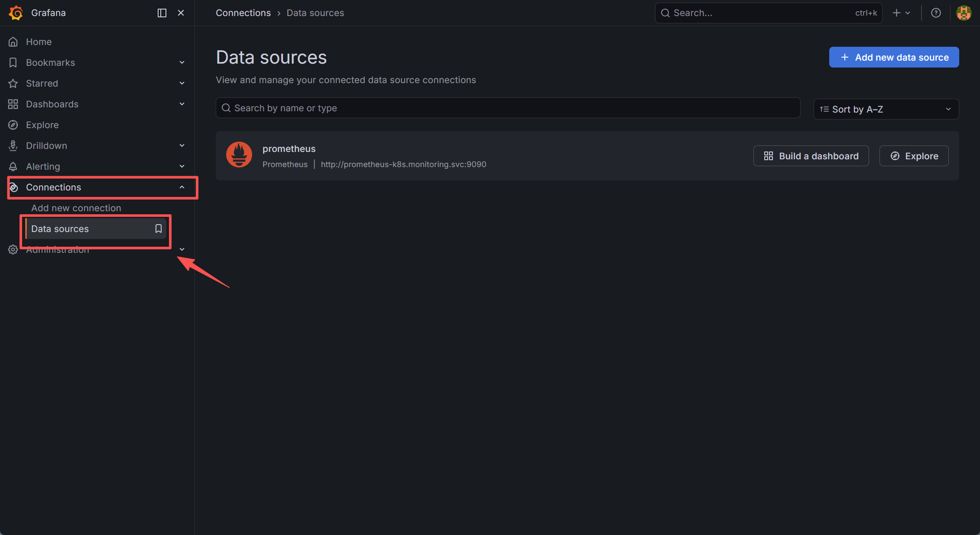Dock or undock the navigation menu panel
980x535 pixels.
click(162, 13)
